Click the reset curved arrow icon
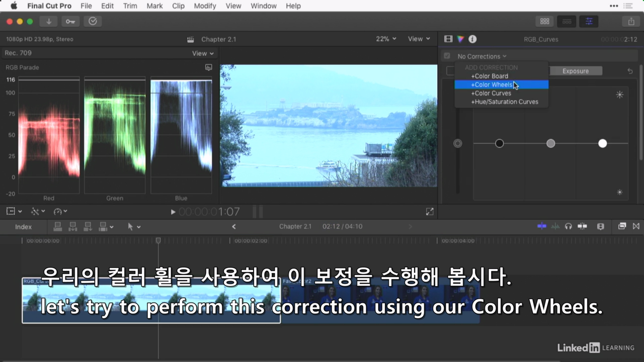The height and width of the screenshot is (362, 644). click(630, 71)
